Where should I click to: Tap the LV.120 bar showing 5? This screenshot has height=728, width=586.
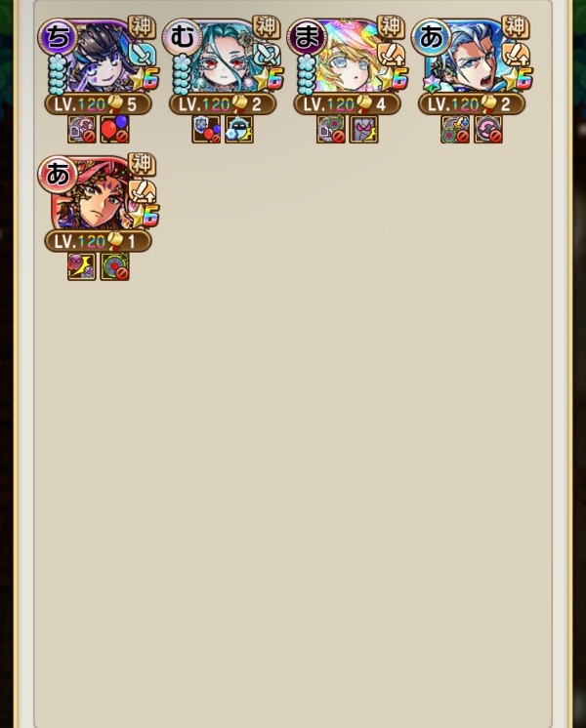98,104
